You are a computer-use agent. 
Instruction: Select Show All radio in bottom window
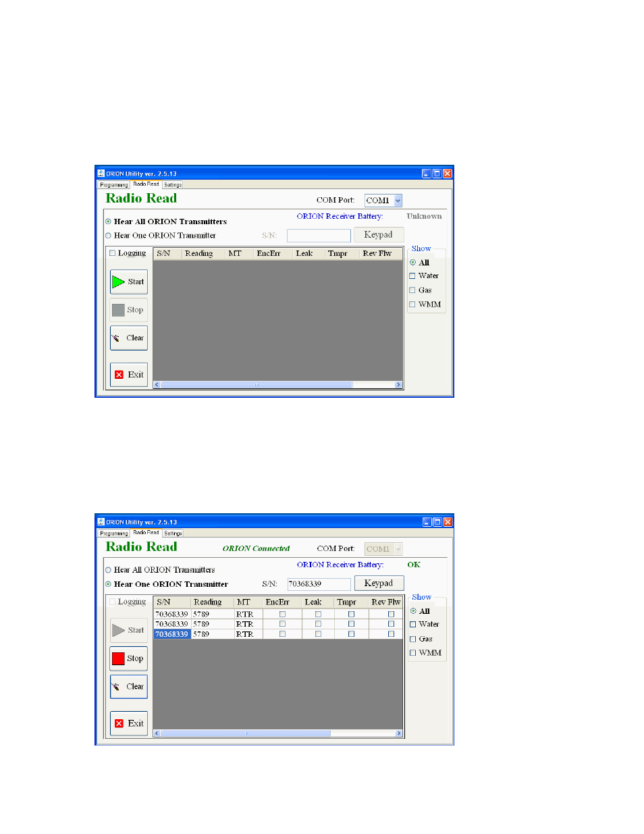click(413, 611)
